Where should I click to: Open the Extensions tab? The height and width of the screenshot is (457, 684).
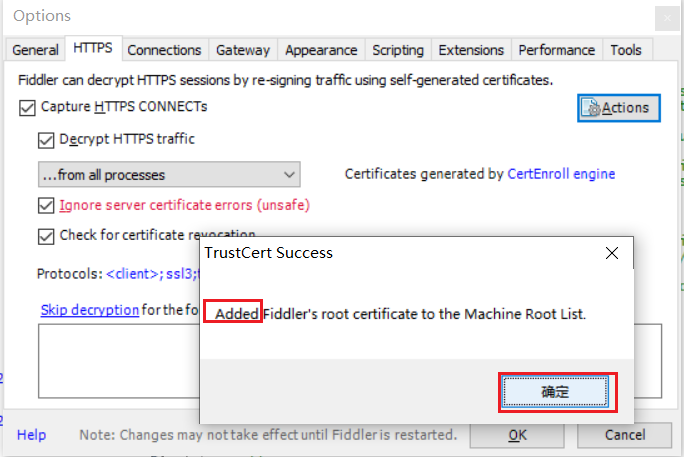(x=471, y=50)
